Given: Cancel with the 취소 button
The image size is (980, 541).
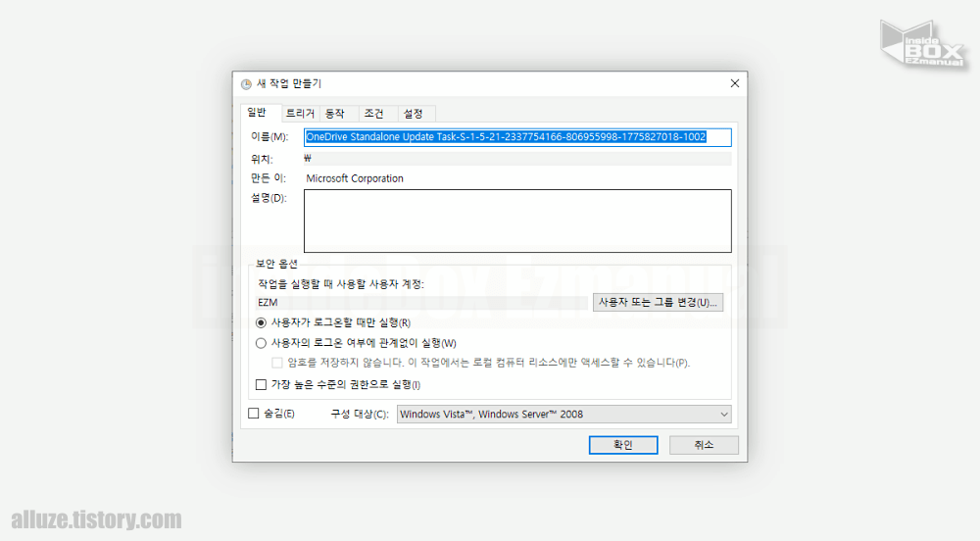Looking at the screenshot, I should [704, 445].
